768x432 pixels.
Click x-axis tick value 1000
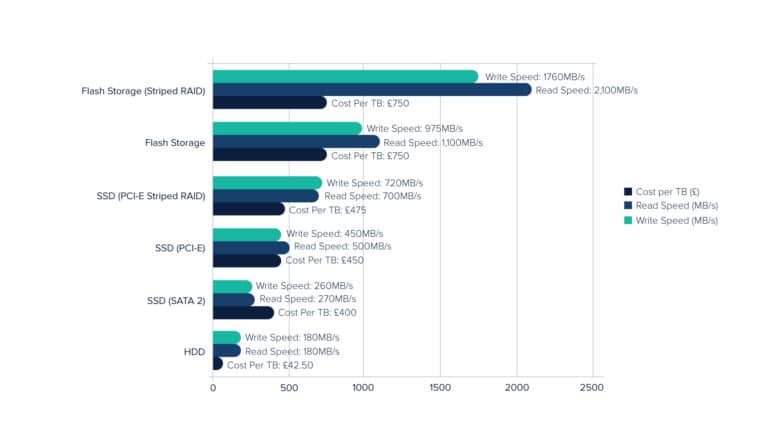point(363,388)
